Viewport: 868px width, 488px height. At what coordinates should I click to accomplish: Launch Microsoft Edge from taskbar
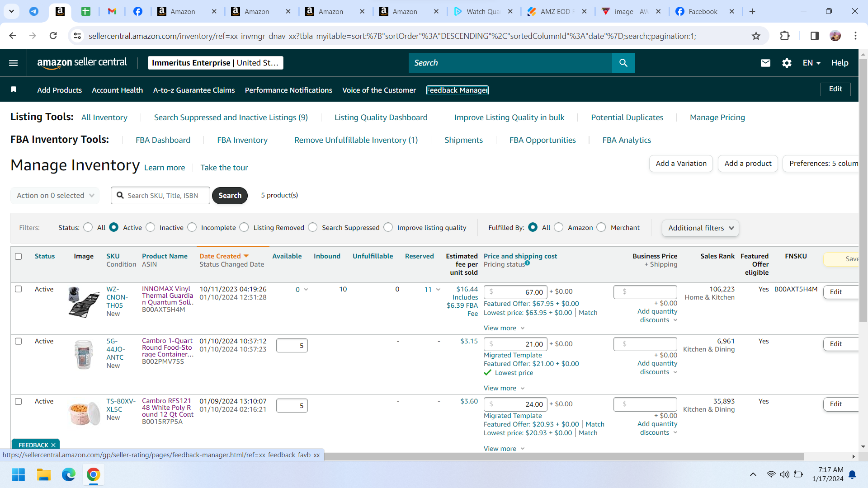point(69,474)
